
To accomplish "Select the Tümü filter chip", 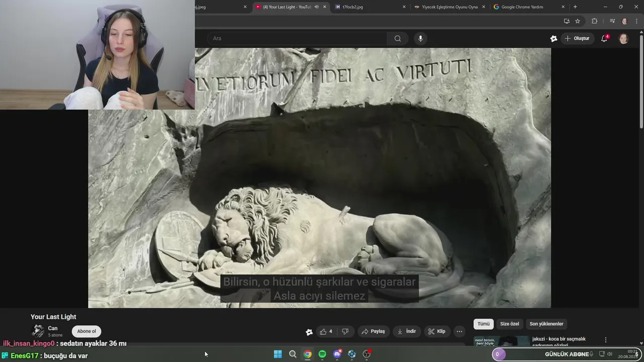I will point(484,324).
